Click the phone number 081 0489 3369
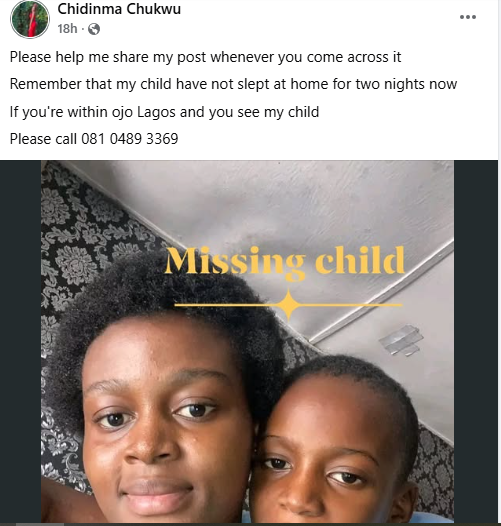 (x=130, y=139)
